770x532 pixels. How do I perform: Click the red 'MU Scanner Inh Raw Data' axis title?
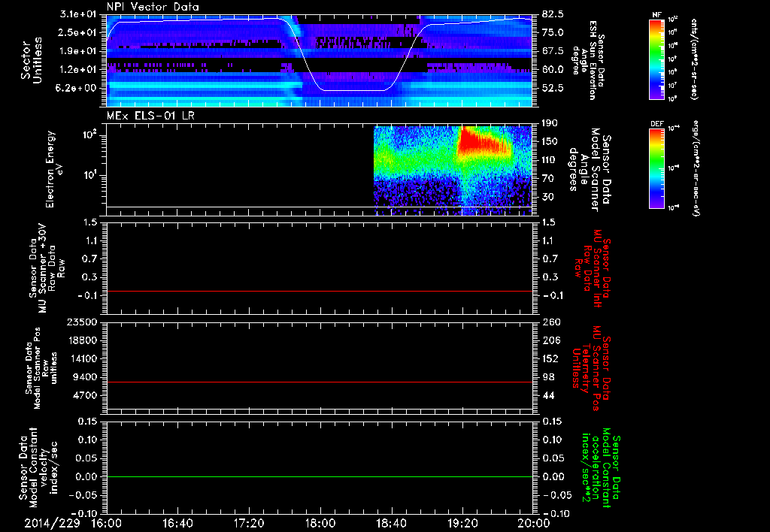(593, 269)
